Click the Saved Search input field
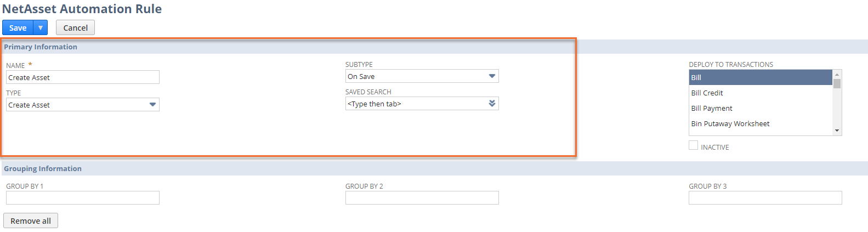The image size is (868, 232). (416, 104)
